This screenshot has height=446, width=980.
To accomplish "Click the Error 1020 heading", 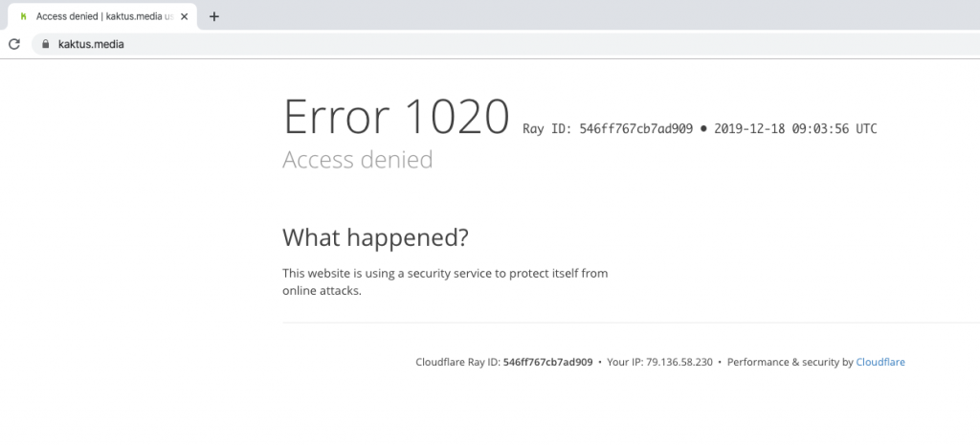I will (x=396, y=117).
